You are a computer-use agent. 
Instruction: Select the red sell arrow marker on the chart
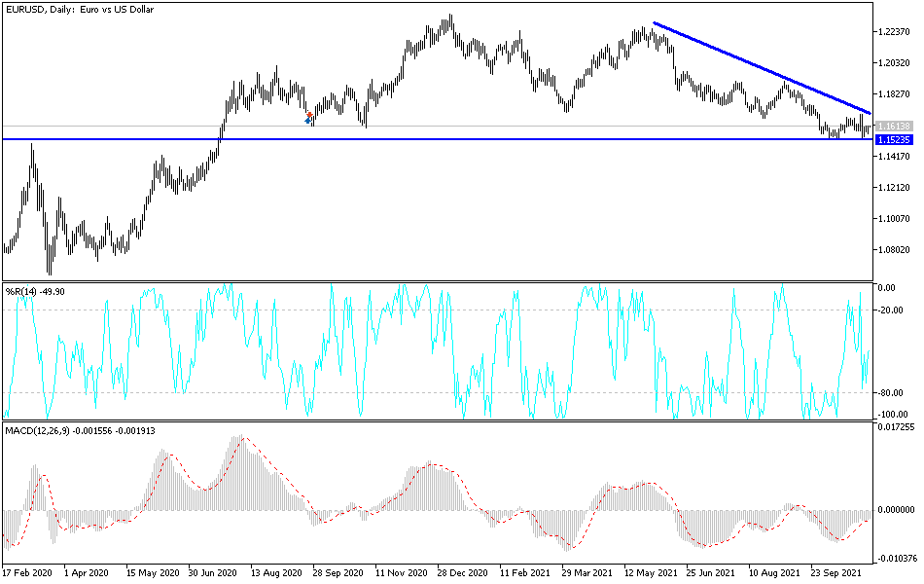[x=309, y=115]
